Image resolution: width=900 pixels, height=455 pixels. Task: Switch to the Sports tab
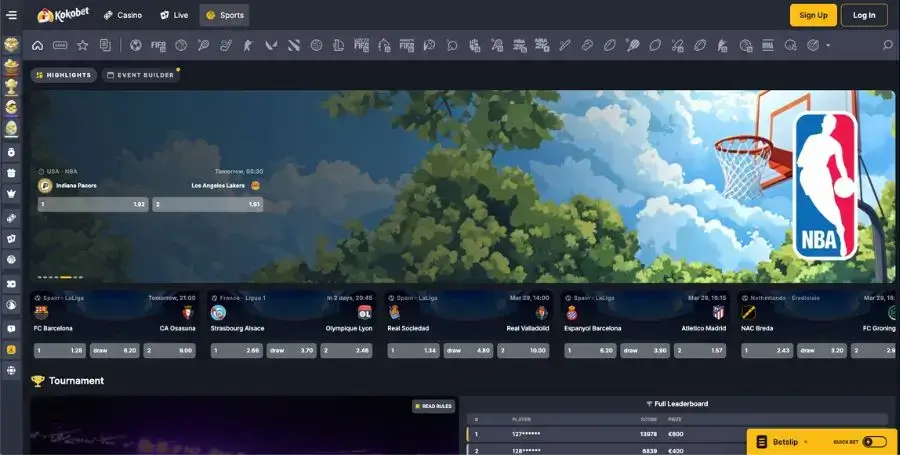point(225,15)
